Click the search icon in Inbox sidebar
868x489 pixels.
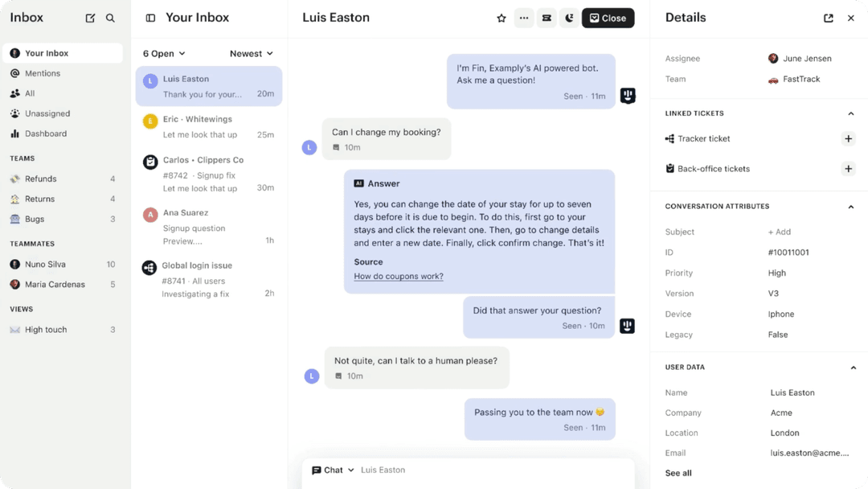110,17
